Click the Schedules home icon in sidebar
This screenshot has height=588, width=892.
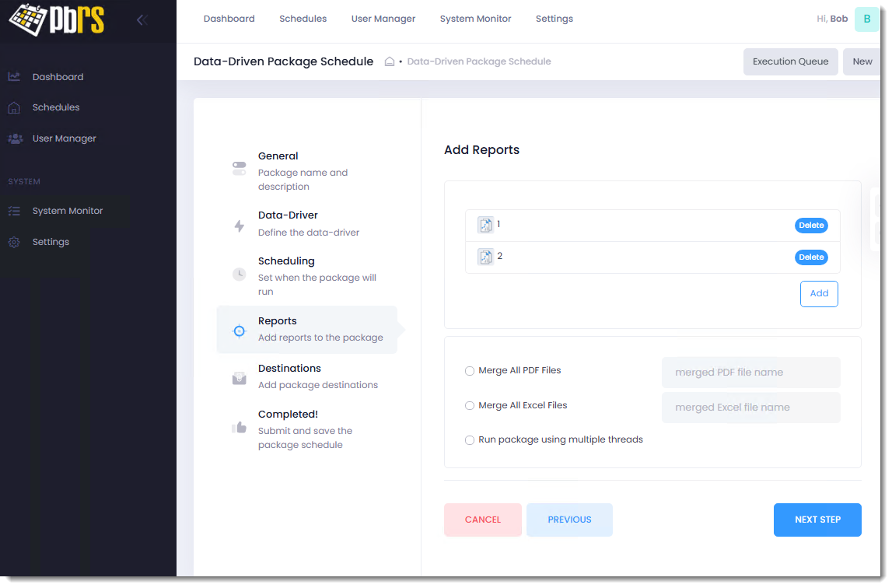coord(14,108)
